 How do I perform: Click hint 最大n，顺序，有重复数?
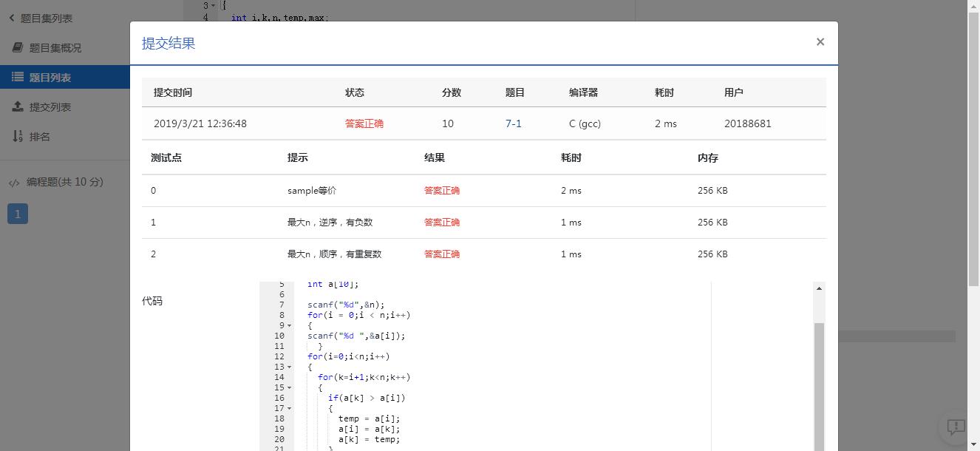click(334, 254)
